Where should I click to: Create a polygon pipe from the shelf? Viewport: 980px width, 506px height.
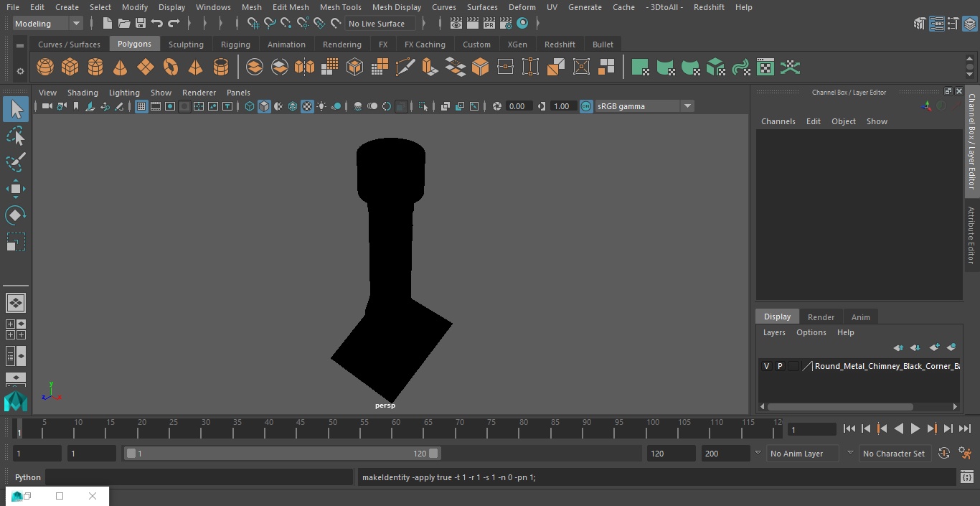pos(221,67)
